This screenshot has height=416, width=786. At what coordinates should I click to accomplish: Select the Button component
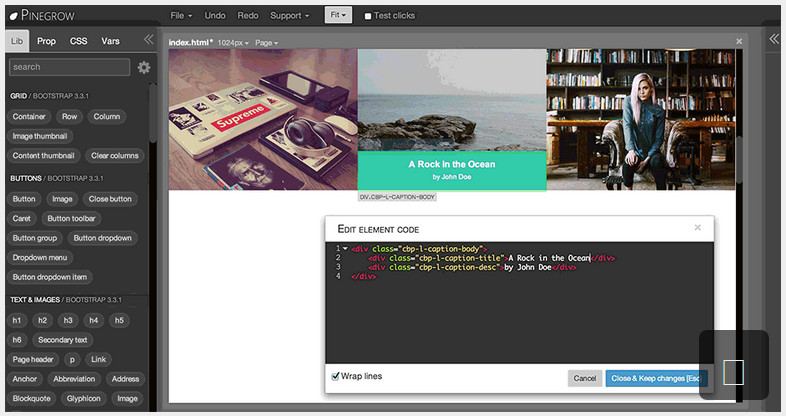tap(24, 199)
